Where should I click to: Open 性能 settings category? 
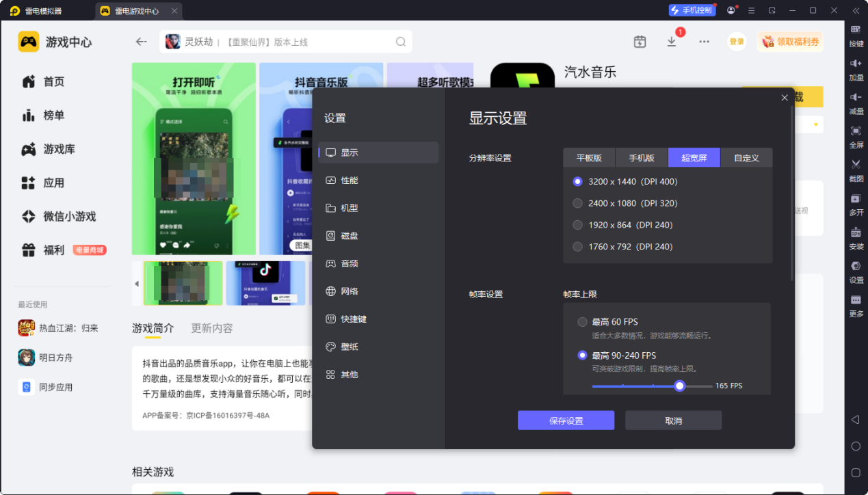point(379,180)
